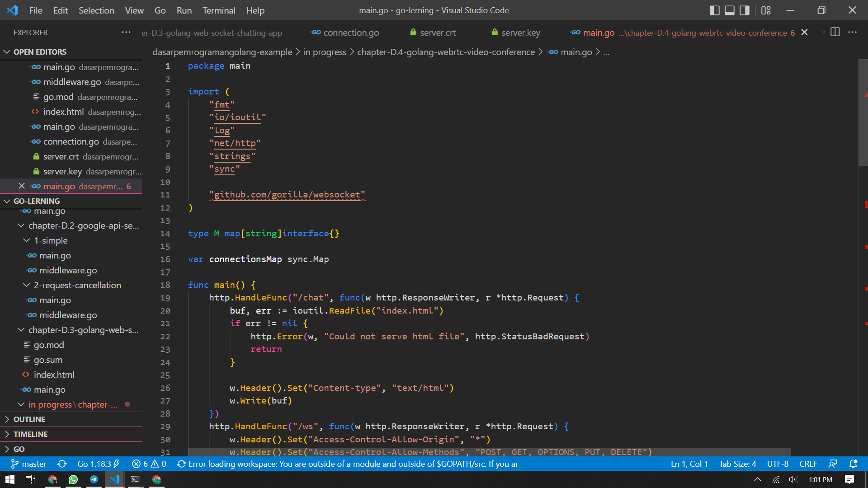The image size is (868, 488).
Task: Open editor More Actions ellipsis menu
Action: (x=852, y=32)
